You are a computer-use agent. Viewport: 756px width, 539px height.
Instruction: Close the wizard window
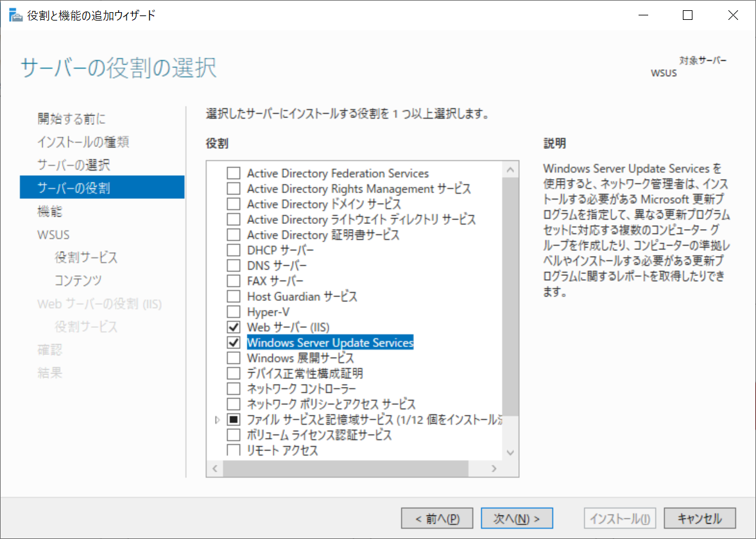click(733, 15)
